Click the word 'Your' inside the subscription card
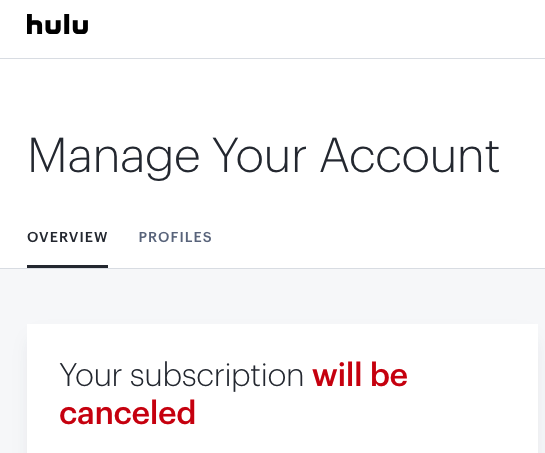 click(x=90, y=375)
